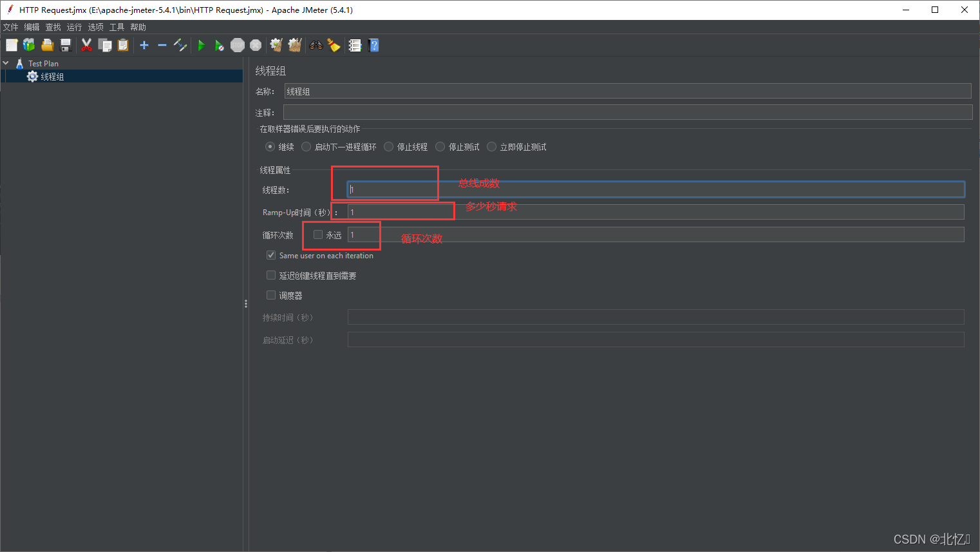
Task: Enable 延迟创建线程直到需要 checkbox
Action: [x=271, y=275]
